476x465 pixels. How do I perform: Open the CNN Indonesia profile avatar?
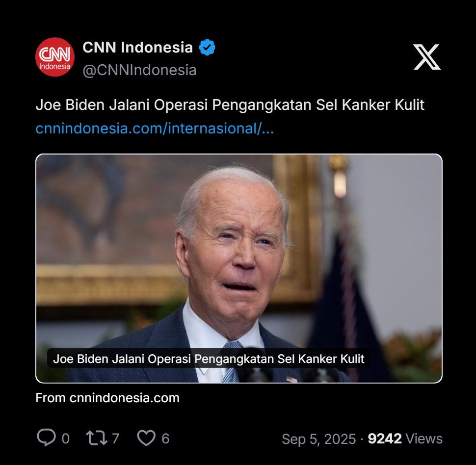coord(54,57)
